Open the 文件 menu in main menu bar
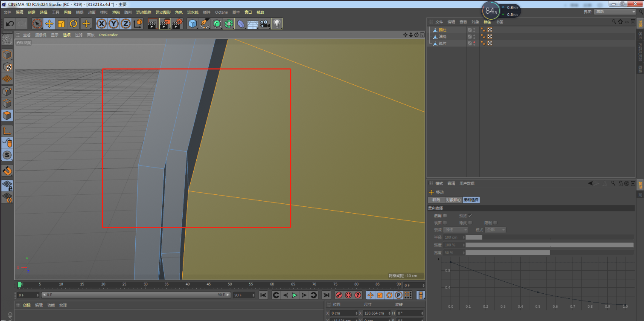644x321 pixels. point(7,12)
